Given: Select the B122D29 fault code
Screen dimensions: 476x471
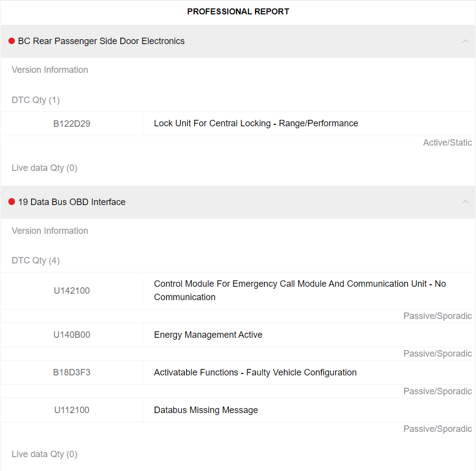Looking at the screenshot, I should point(72,124).
